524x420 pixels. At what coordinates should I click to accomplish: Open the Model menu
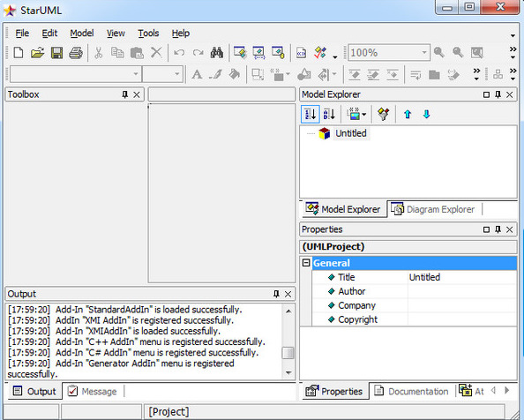coord(81,33)
